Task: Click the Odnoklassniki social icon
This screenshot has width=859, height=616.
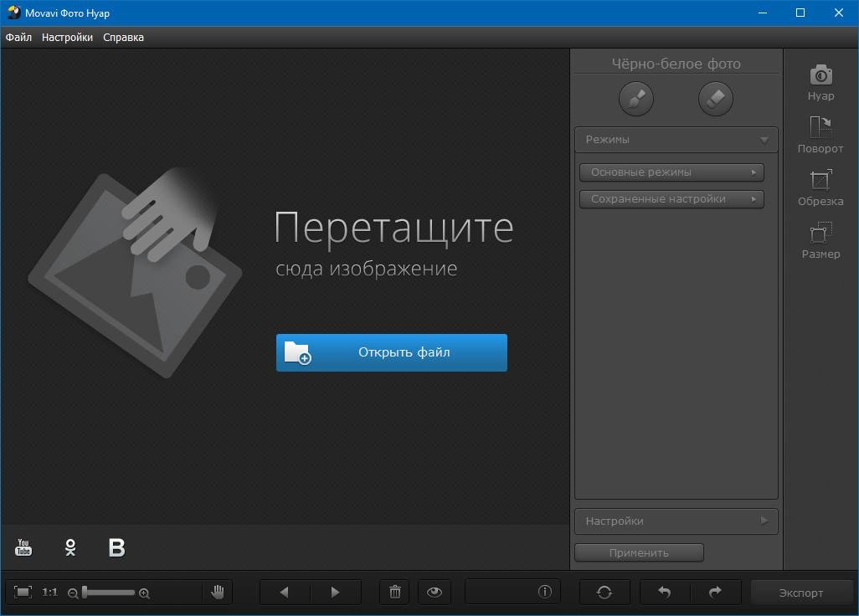Action: point(70,547)
